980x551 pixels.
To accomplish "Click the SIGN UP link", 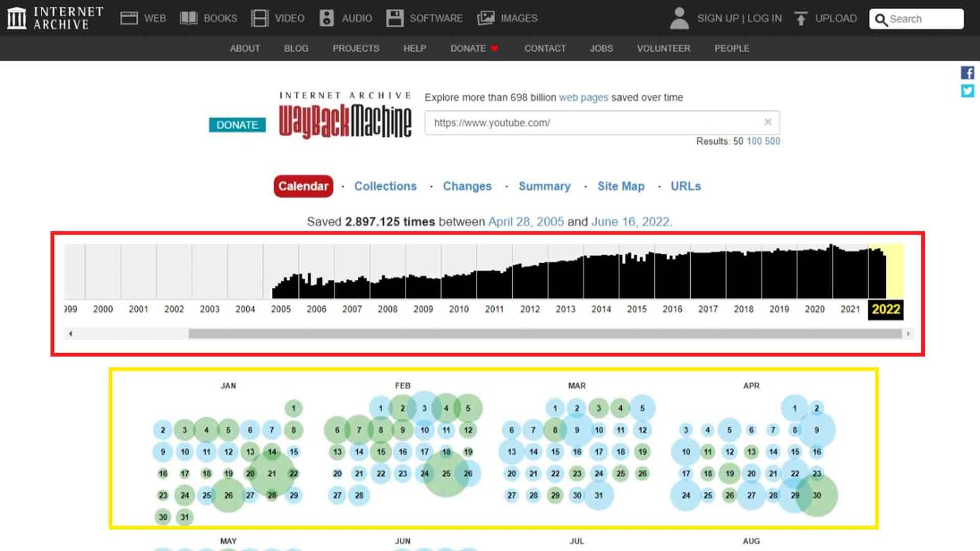I will 718,18.
